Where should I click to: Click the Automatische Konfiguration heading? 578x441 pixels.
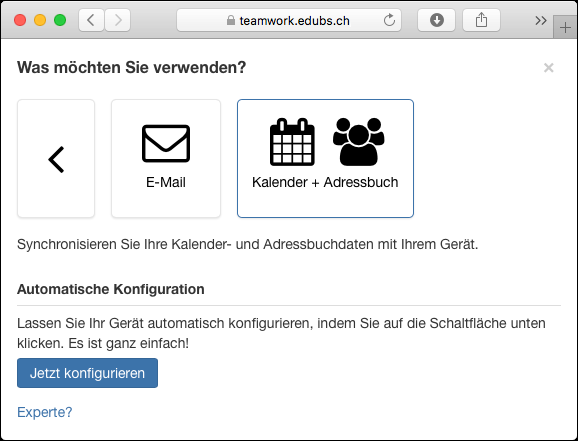[x=111, y=289]
